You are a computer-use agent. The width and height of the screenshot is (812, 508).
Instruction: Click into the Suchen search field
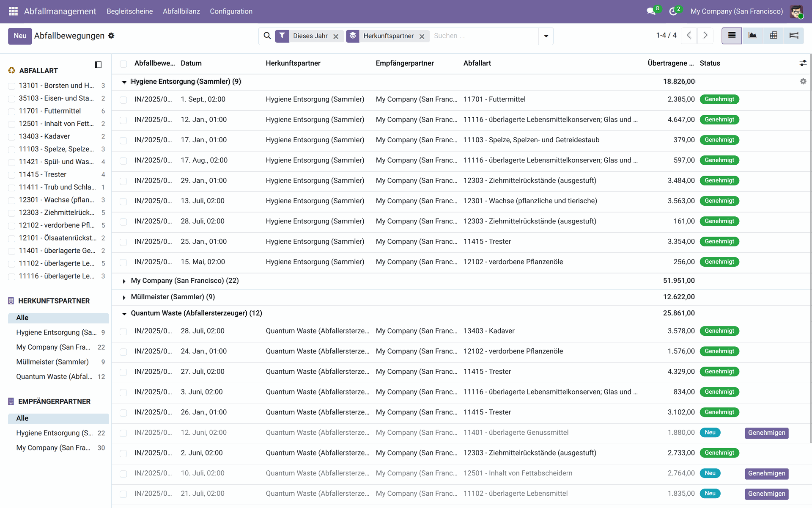tap(482, 36)
